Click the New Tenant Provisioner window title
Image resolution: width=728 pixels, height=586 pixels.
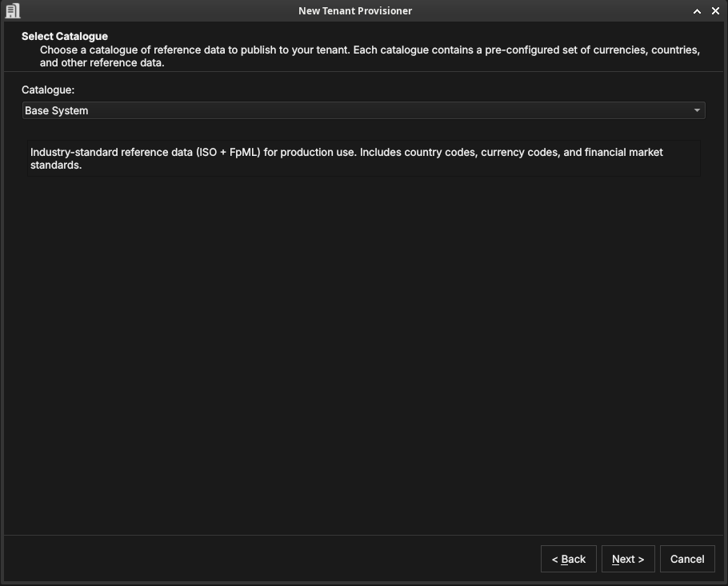tap(355, 10)
